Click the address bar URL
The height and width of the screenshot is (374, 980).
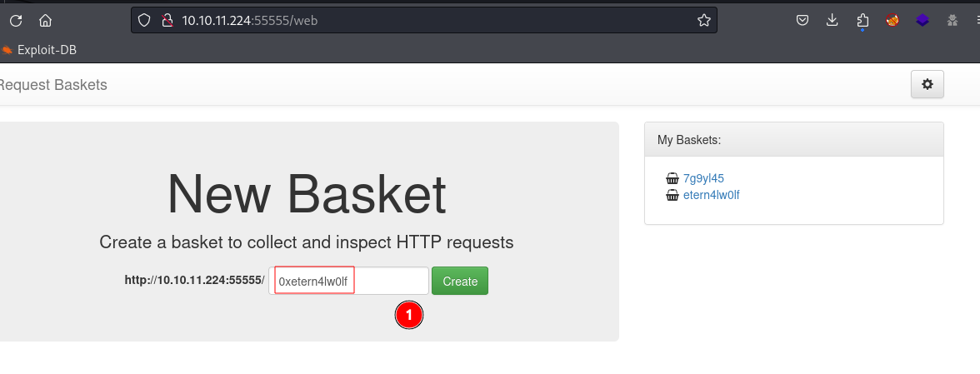(250, 21)
